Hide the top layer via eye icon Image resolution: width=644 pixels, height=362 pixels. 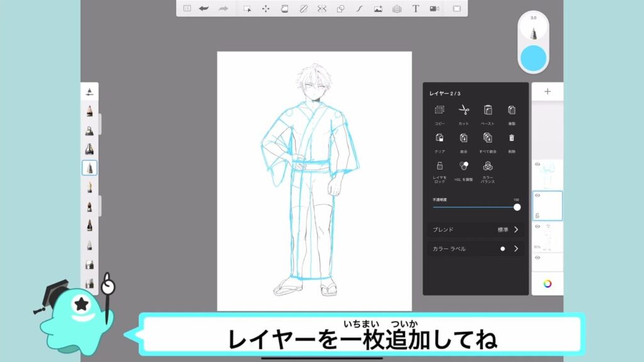coord(538,164)
